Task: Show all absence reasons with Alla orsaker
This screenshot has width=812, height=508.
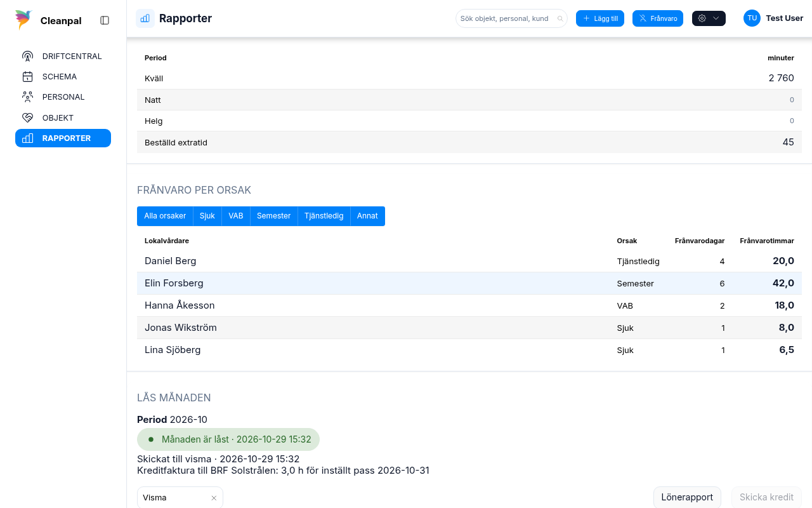Action: click(165, 216)
